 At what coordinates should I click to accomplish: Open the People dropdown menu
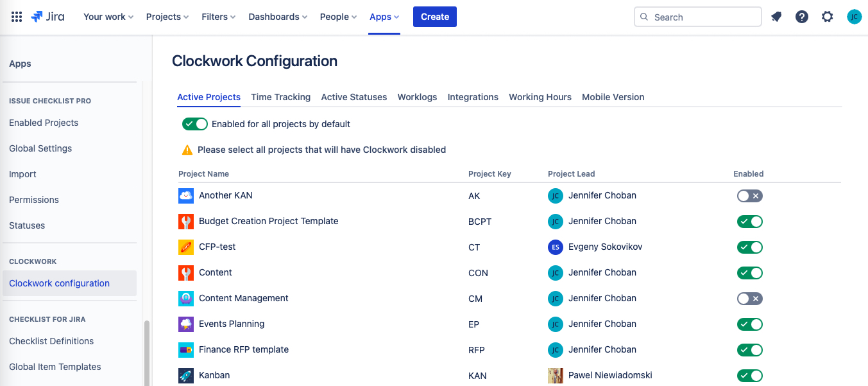pyautogui.click(x=339, y=17)
